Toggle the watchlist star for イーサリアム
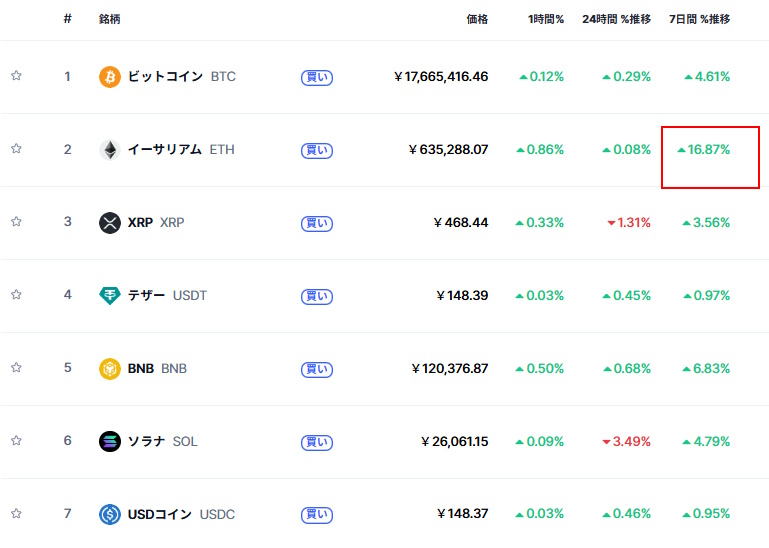The image size is (769, 548). click(x=16, y=148)
